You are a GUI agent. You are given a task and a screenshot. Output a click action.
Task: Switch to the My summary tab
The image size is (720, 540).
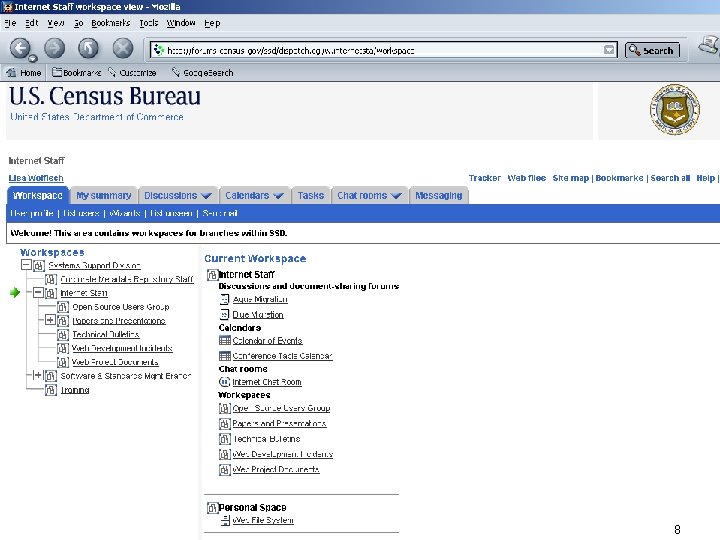coord(104,196)
